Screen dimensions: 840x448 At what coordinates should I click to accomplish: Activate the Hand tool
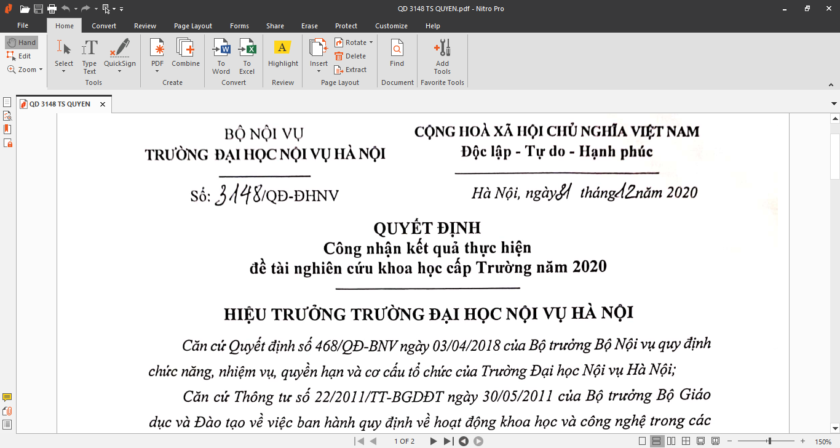click(21, 43)
